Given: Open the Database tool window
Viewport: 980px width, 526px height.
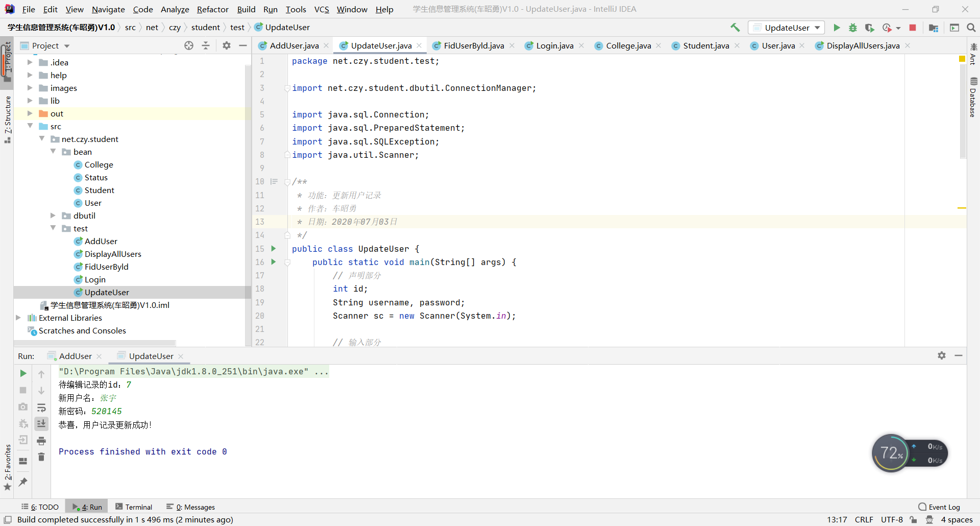Looking at the screenshot, I should [x=973, y=97].
